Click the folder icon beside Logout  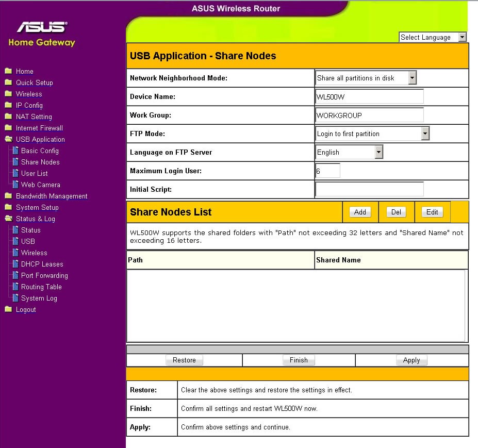pos(9,309)
